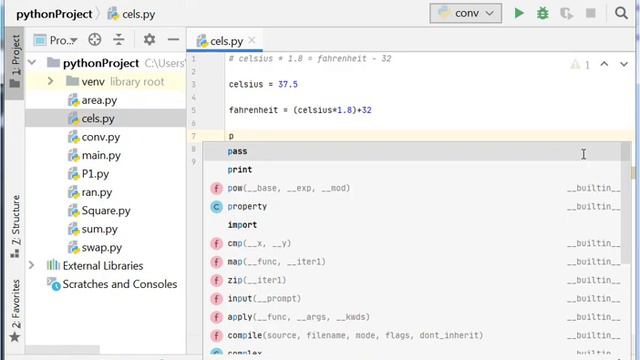This screenshot has height=360, width=640.
Task: Open the conv run configuration dropdown
Action: pos(466,13)
